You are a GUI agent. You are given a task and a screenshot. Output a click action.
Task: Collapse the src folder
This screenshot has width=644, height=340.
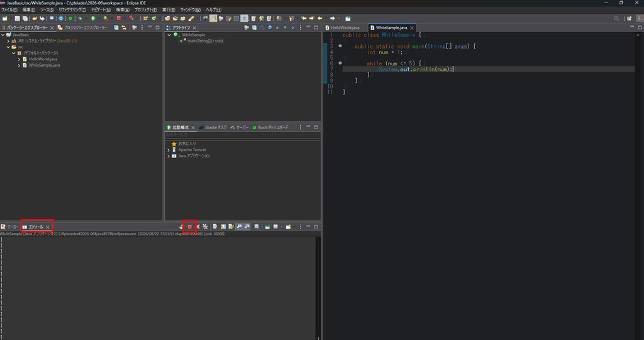8,47
